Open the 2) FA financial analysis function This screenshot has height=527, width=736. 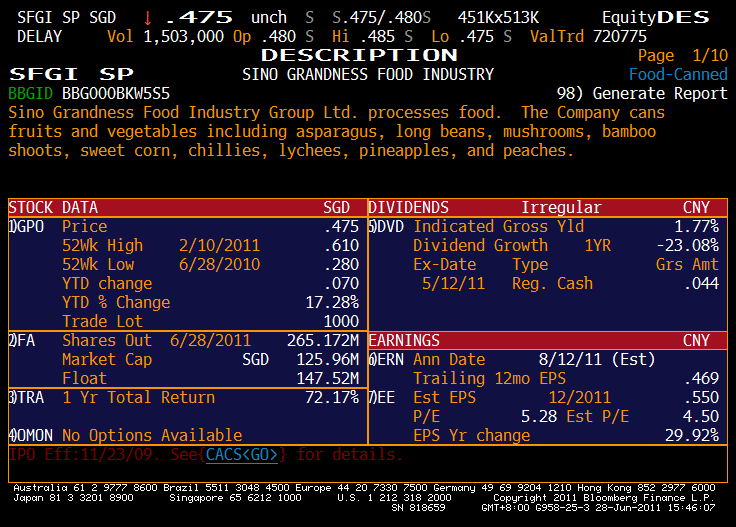tap(22, 341)
